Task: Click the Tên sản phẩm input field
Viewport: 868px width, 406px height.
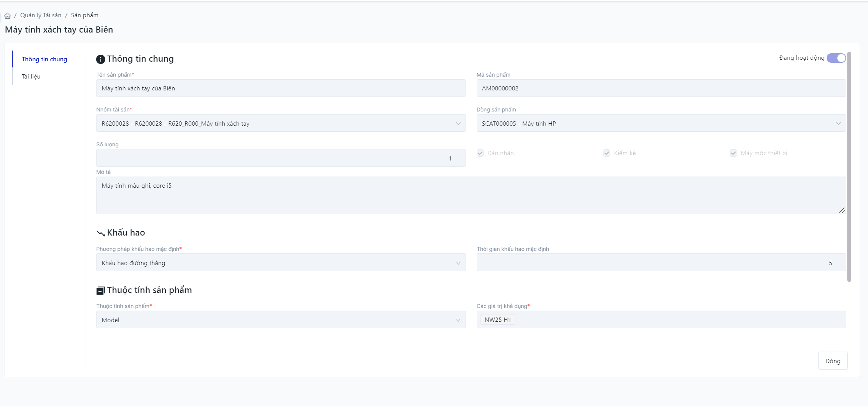Action: [281, 88]
